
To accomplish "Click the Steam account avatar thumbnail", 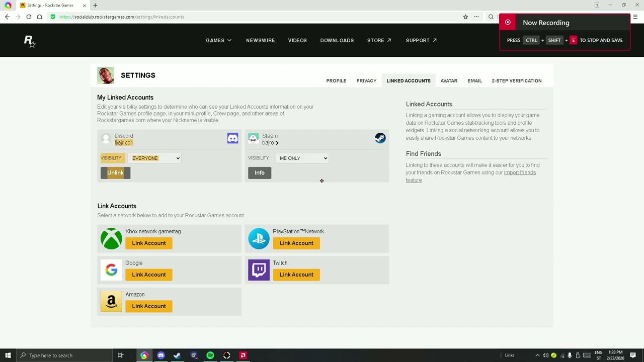I will click(253, 138).
